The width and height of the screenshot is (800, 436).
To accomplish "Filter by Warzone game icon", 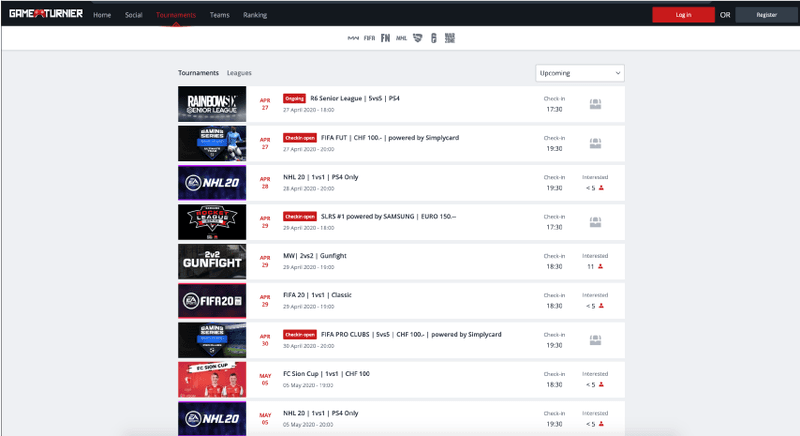I will coord(449,38).
